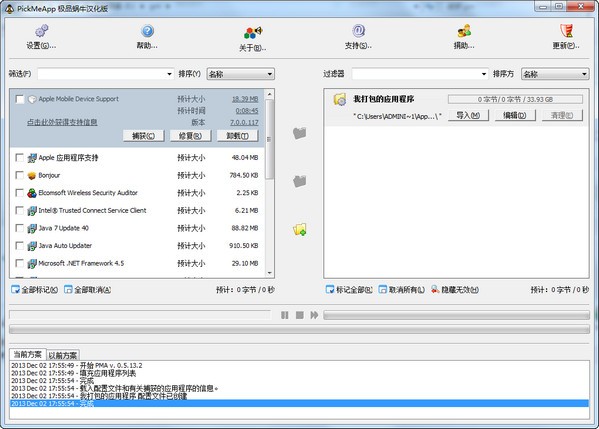Click 隐藏无效 to hide invalid packages
This screenshot has width=599, height=429.
[x=455, y=290]
